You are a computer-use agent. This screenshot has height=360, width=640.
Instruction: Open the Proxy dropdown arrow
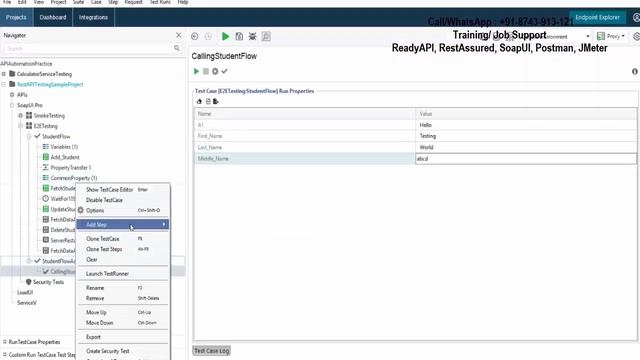623,36
